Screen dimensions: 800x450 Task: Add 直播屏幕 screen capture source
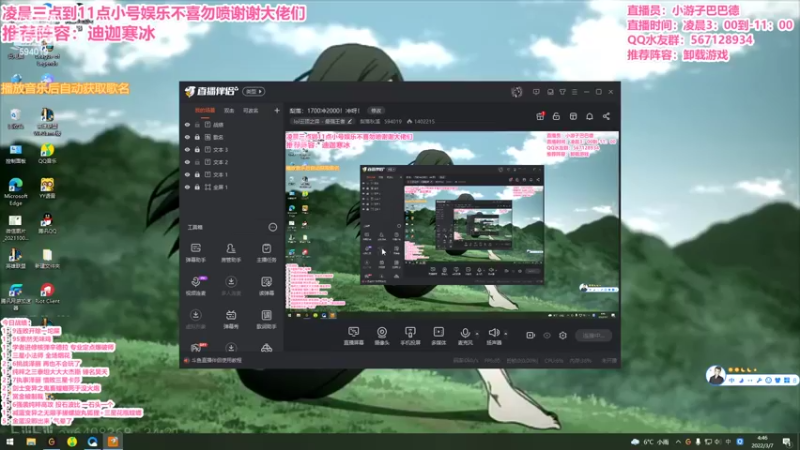tap(353, 336)
